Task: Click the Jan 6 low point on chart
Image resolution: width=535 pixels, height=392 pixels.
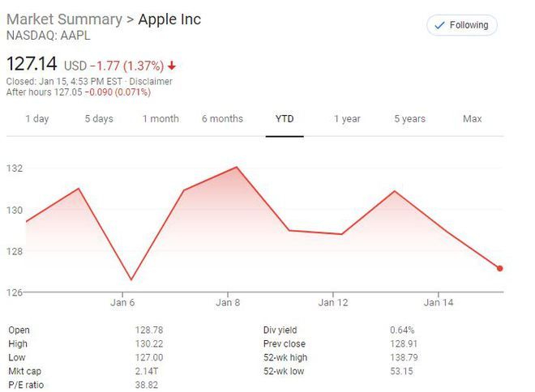Action: (x=130, y=280)
